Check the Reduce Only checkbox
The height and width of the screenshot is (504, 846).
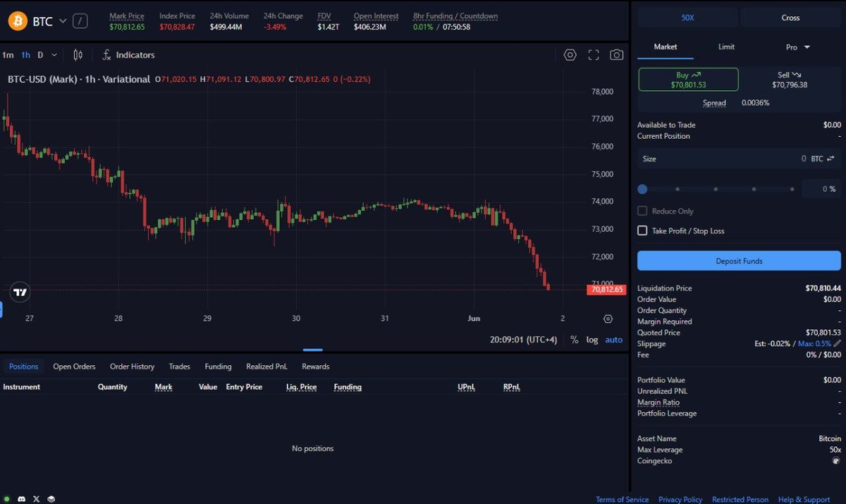(642, 211)
